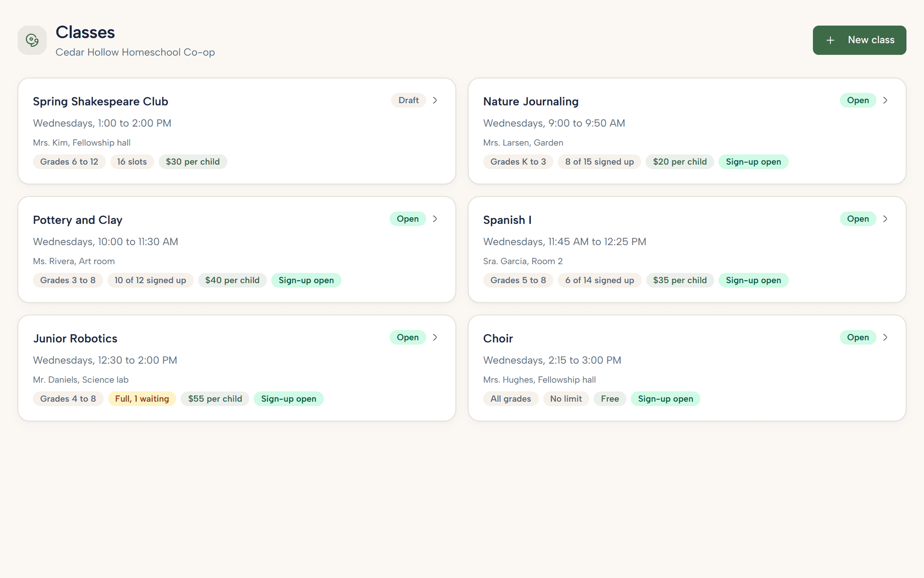
Task: Open Choir via its chevron arrow
Action: pos(885,337)
